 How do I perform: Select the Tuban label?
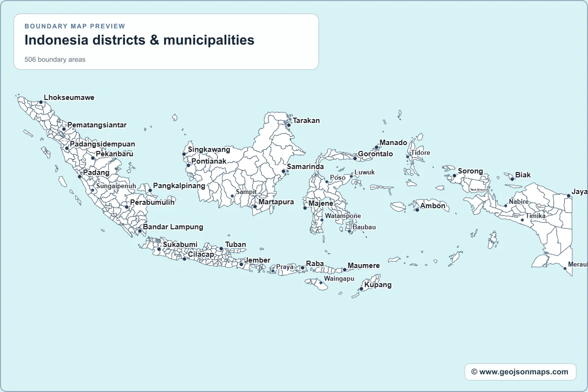point(236,245)
